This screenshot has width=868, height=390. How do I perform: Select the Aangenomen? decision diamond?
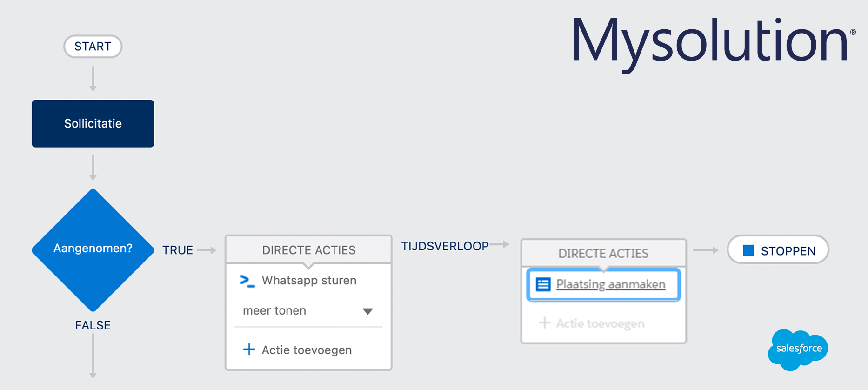(93, 249)
